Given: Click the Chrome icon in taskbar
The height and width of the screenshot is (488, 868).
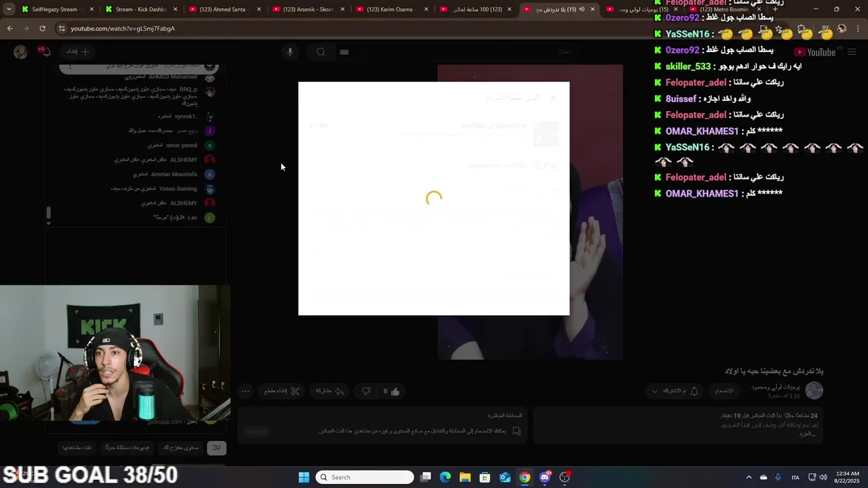Looking at the screenshot, I should pos(525,477).
